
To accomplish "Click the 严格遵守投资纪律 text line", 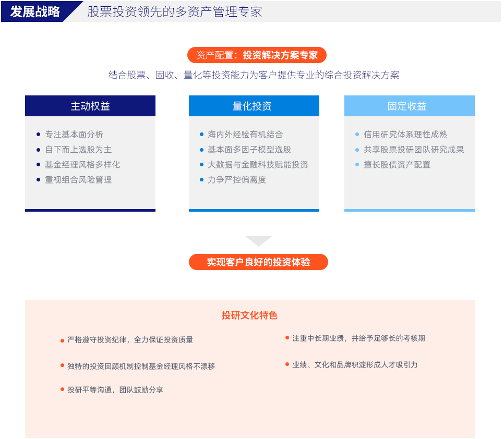I will tap(130, 340).
